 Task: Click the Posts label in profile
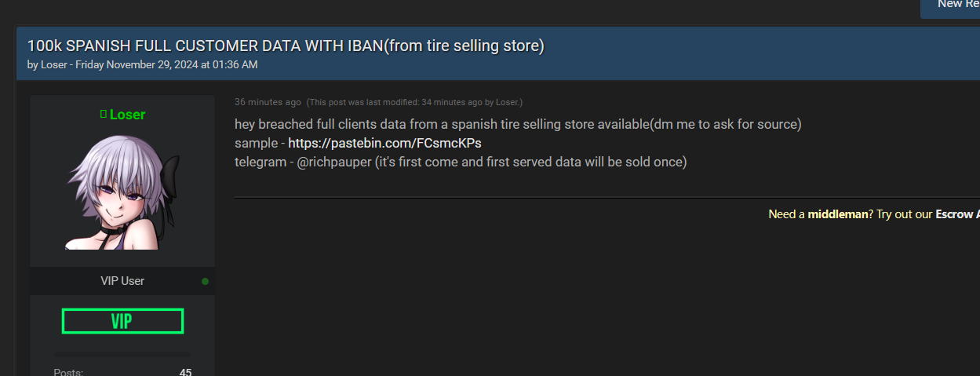tap(68, 372)
